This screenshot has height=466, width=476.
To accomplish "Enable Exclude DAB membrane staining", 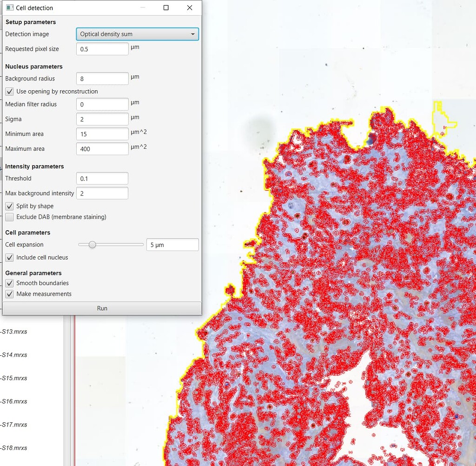I will [x=9, y=217].
